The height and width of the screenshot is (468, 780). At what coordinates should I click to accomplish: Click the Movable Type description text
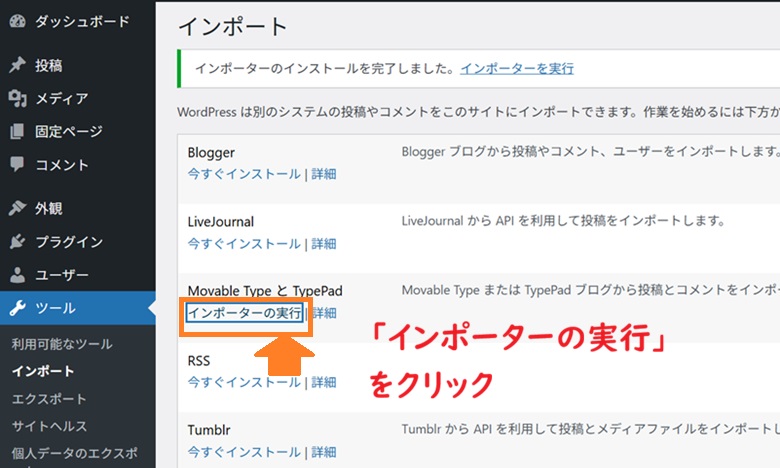[x=590, y=290]
